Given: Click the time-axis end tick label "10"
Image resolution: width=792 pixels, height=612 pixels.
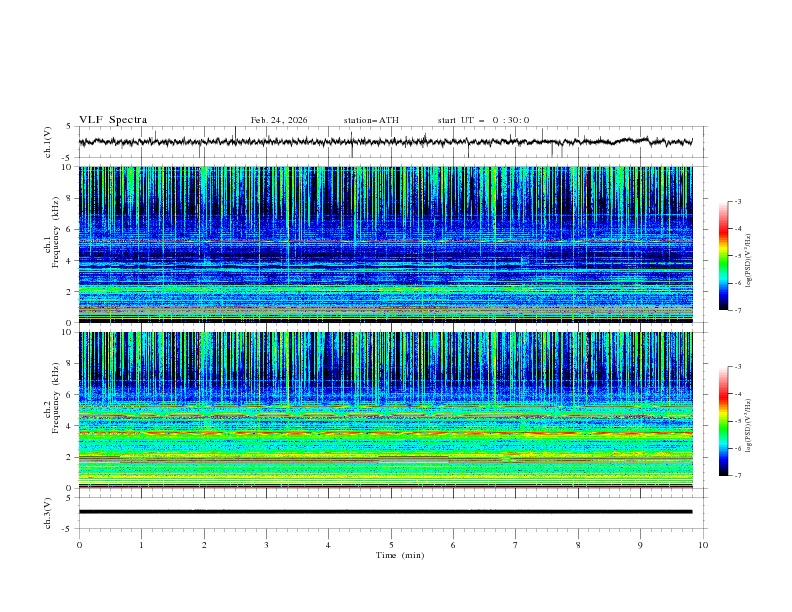Looking at the screenshot, I should point(703,545).
